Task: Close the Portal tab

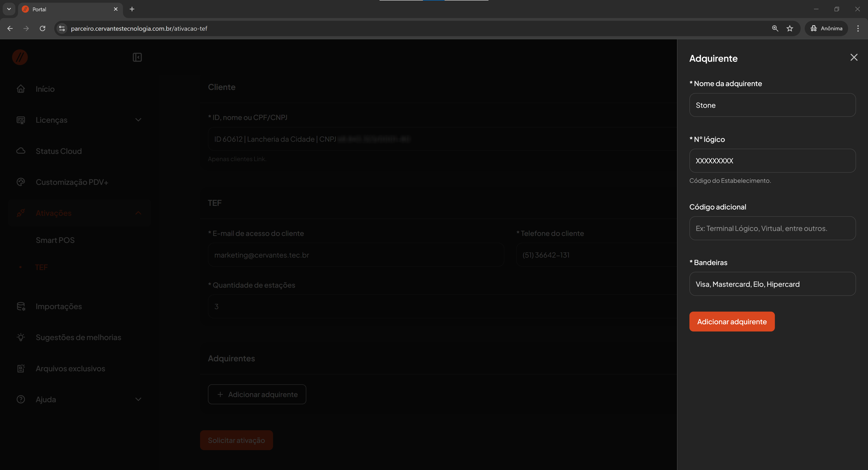Action: [x=116, y=9]
